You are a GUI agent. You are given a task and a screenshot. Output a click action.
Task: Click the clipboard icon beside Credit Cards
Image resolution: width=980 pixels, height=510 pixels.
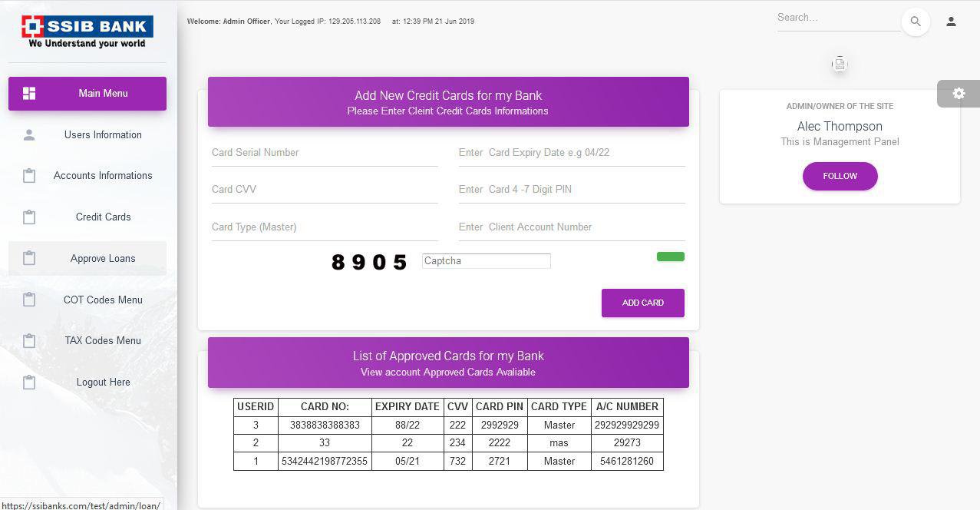click(29, 217)
